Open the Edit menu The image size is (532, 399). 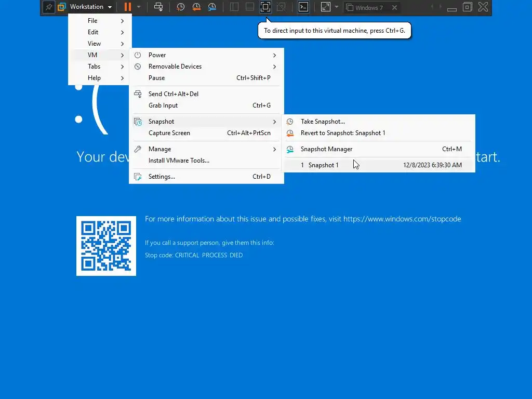[100, 32]
